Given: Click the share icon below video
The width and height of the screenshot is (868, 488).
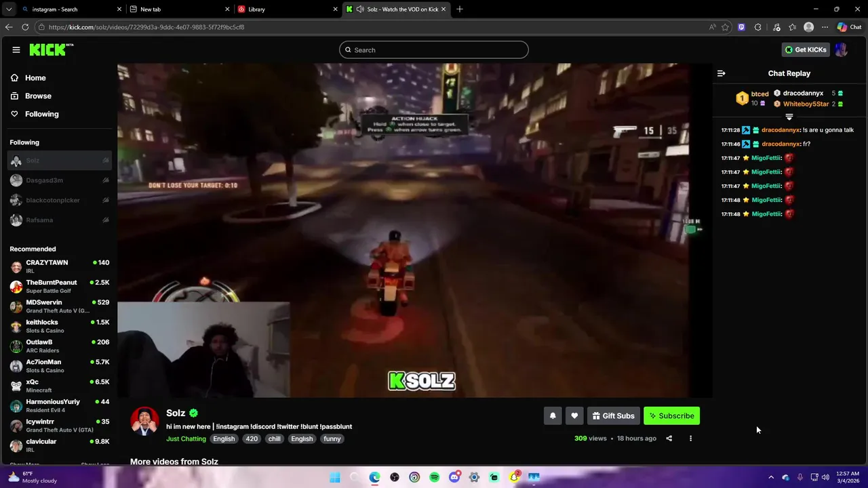Looking at the screenshot, I should pyautogui.click(x=669, y=439).
